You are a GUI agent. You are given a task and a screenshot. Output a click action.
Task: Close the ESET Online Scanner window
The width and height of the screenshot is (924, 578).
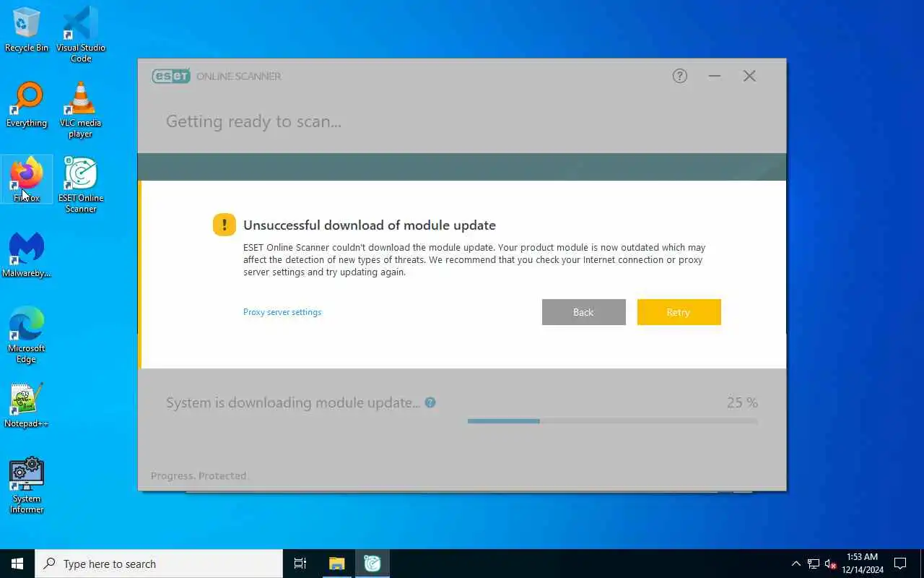coord(749,76)
